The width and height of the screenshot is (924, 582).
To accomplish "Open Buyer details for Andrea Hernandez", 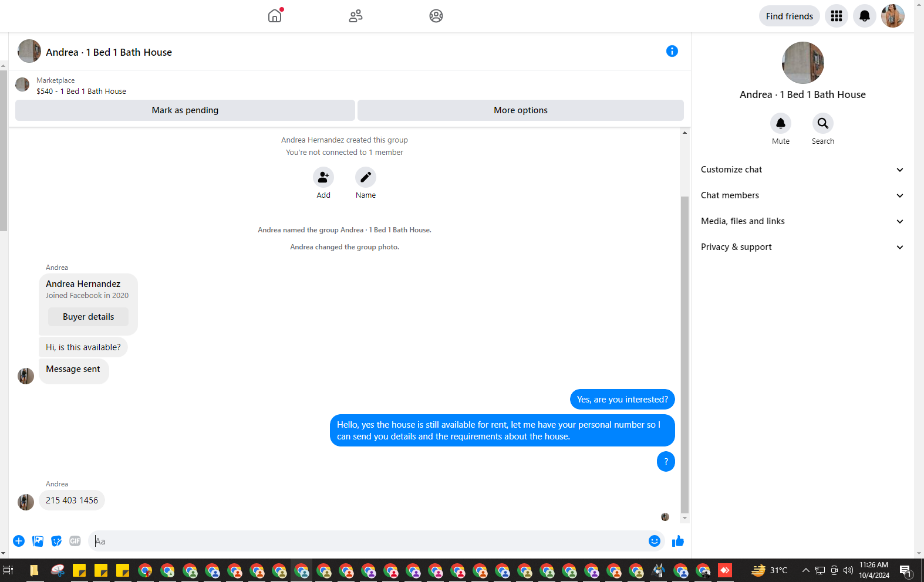I will 88,317.
